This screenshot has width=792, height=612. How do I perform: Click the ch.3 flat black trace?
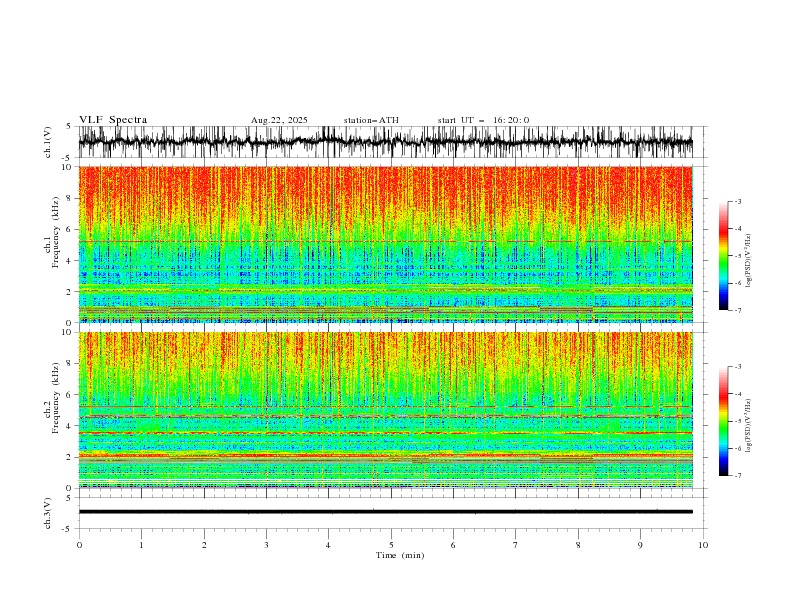[x=385, y=512]
